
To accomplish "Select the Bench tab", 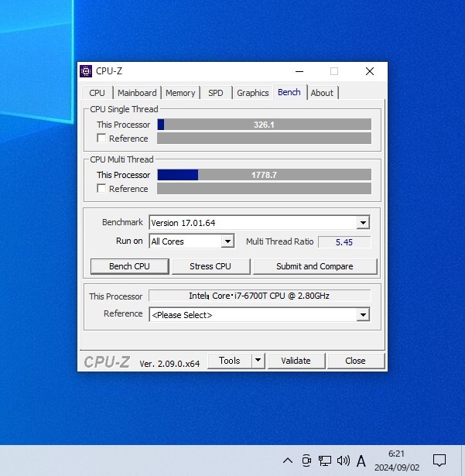I will (x=289, y=92).
